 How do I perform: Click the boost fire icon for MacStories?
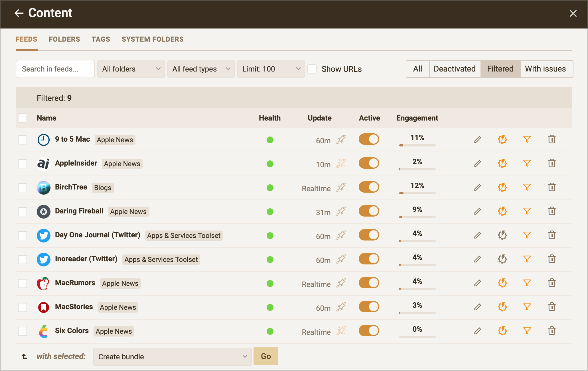(502, 307)
